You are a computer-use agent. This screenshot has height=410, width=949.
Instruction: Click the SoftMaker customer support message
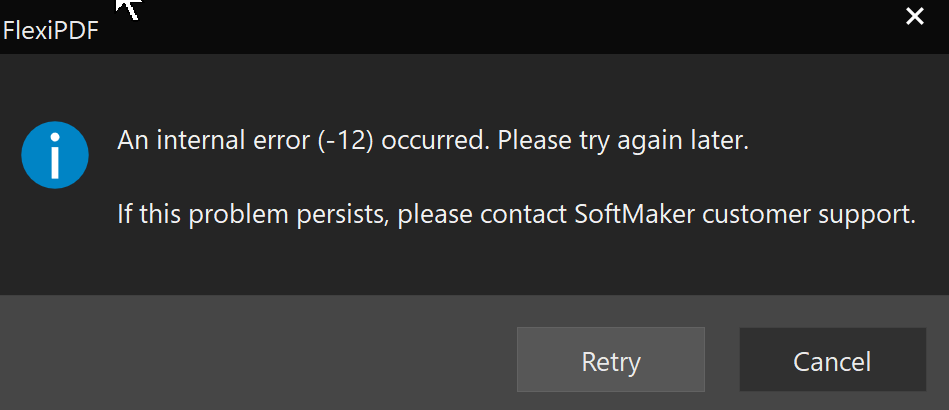(516, 214)
